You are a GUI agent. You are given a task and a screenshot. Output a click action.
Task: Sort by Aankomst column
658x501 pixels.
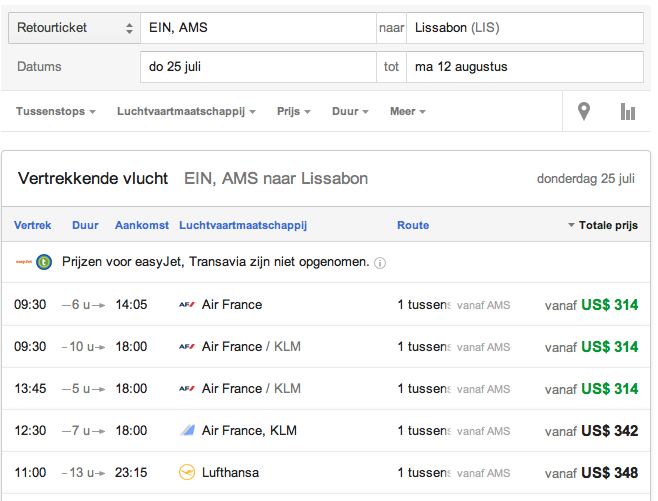point(142,225)
